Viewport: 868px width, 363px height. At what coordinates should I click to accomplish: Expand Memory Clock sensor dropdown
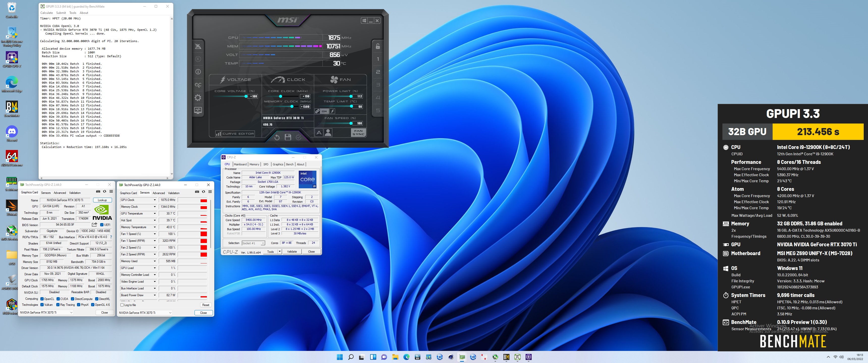coord(155,207)
